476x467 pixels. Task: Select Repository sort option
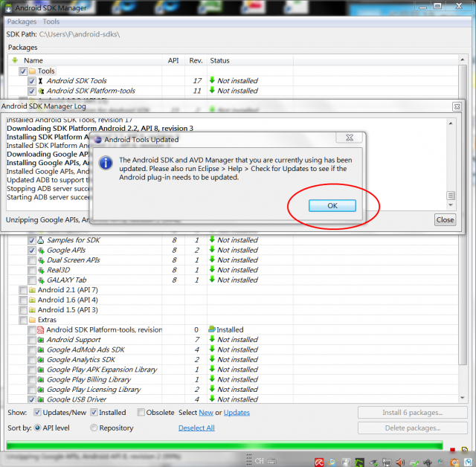[94, 428]
